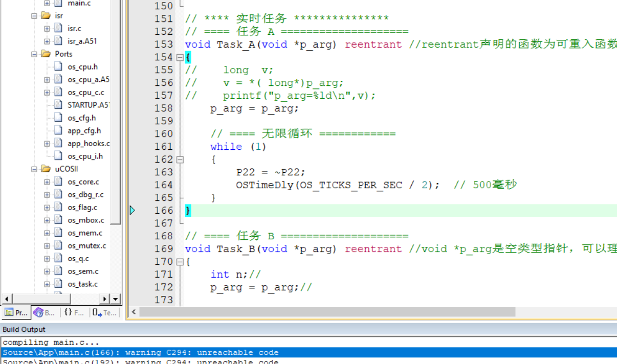The width and height of the screenshot is (617, 364).
Task: Select os_cpu.h in project tree
Action: tap(82, 67)
